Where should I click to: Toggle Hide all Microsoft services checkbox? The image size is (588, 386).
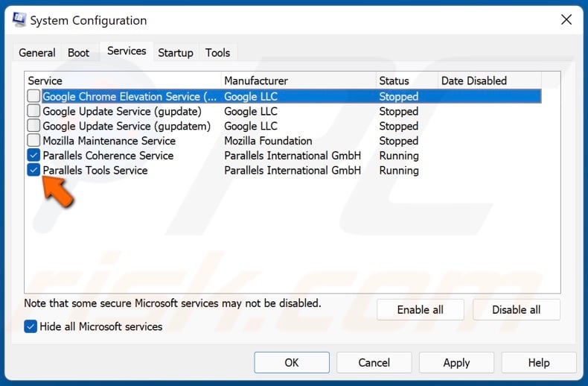(31, 326)
